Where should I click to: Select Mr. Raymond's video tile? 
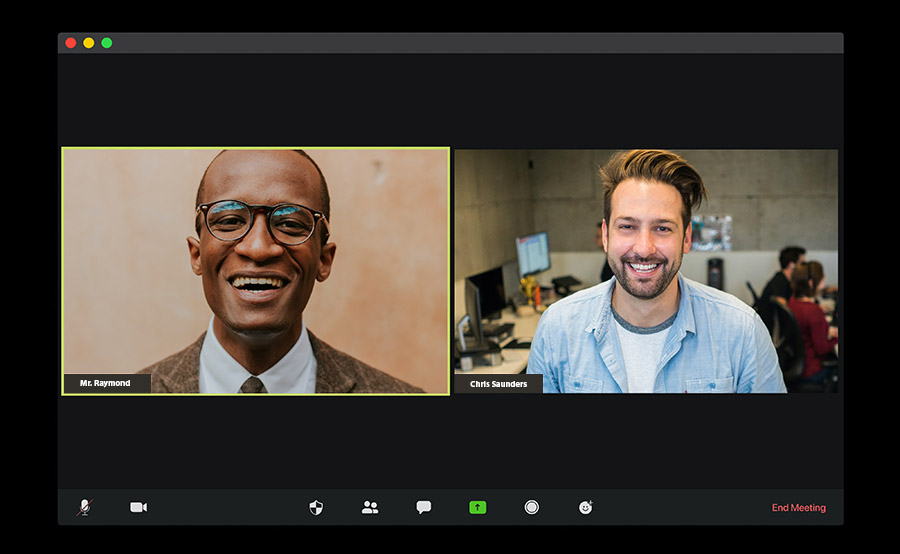[x=255, y=271]
